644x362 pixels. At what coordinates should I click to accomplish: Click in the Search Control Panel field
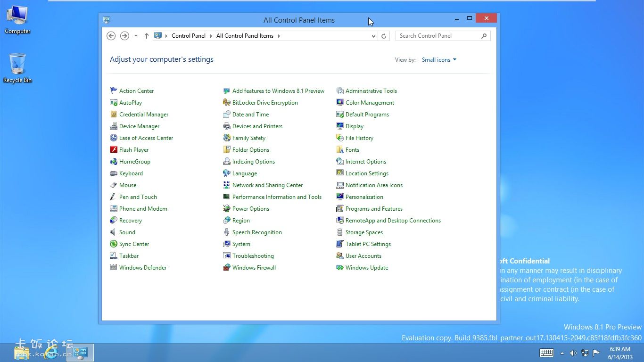tap(443, 36)
